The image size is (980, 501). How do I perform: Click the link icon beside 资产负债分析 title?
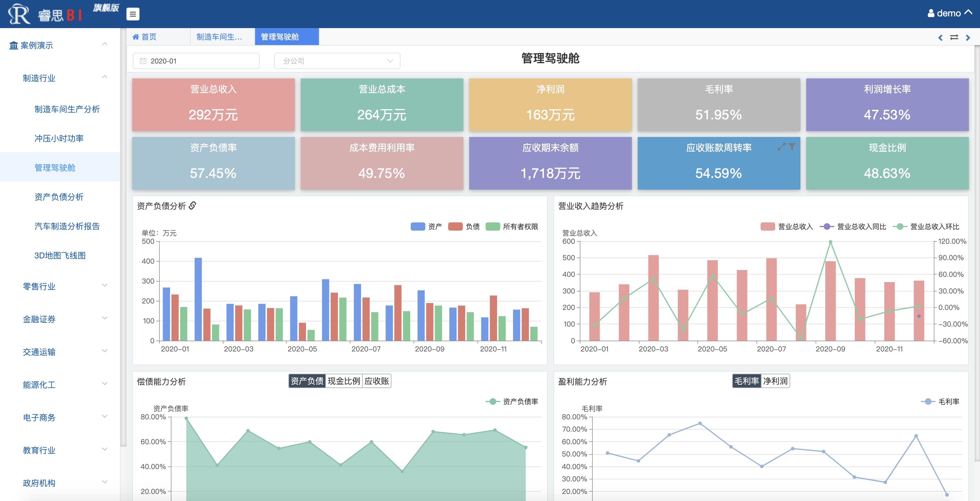(192, 205)
